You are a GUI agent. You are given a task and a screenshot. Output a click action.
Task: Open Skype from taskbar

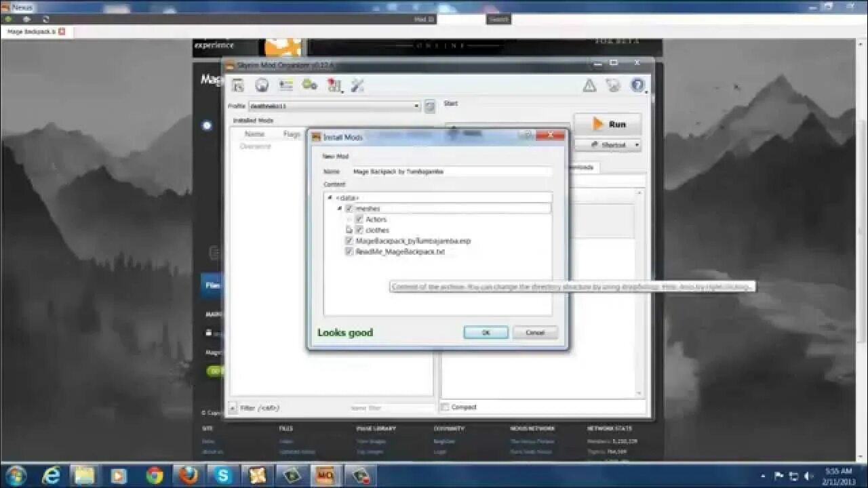223,476
